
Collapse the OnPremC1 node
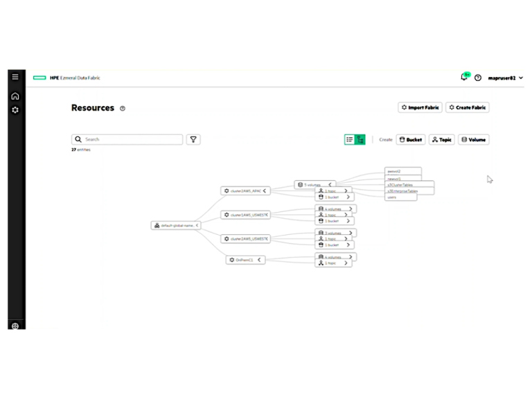pyautogui.click(x=260, y=260)
